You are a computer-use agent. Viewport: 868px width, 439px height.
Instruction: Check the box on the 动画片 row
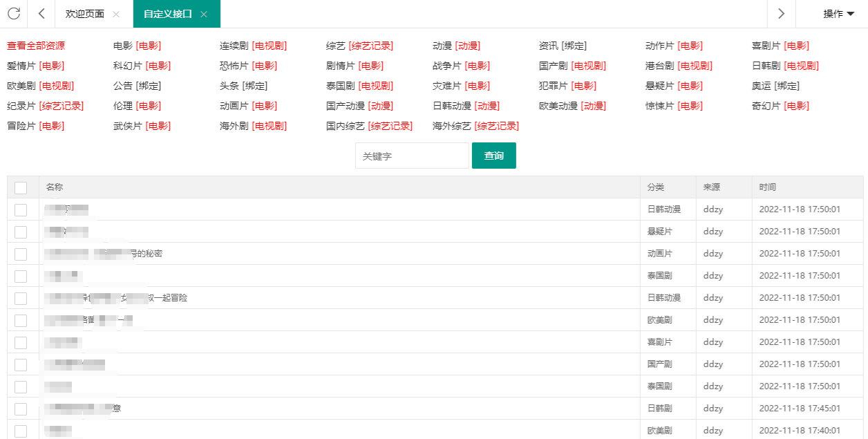click(x=21, y=253)
